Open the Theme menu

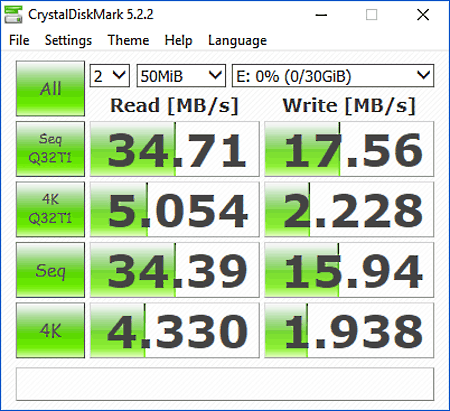[x=128, y=40]
